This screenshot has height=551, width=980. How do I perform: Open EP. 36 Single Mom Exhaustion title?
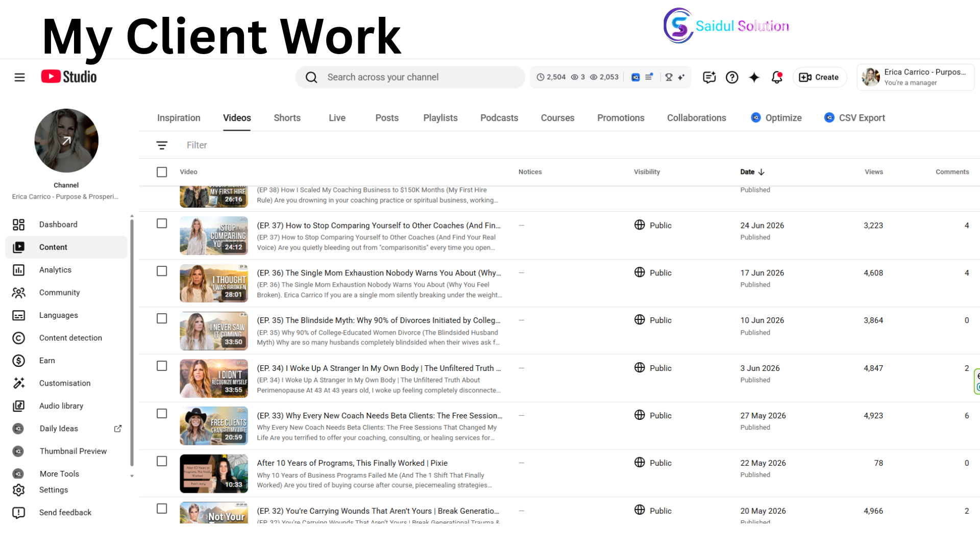click(379, 273)
